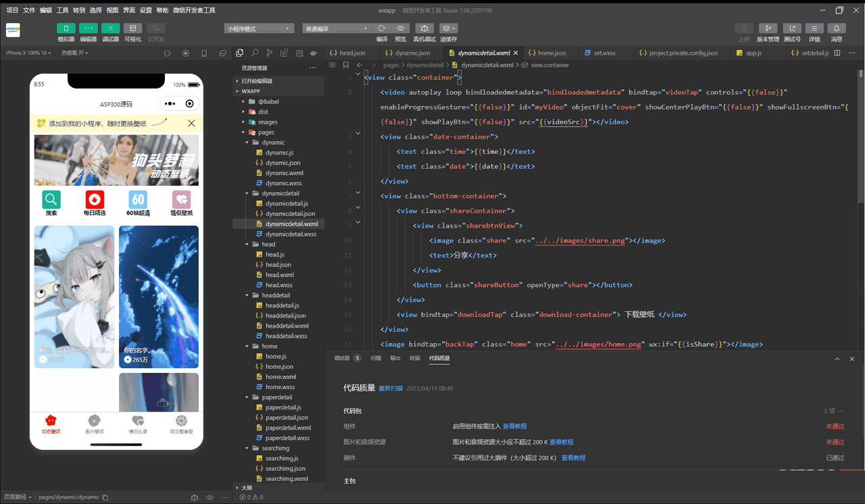Open the iPhone X device selector dropdown
The height and width of the screenshot is (504, 865).
tap(28, 53)
